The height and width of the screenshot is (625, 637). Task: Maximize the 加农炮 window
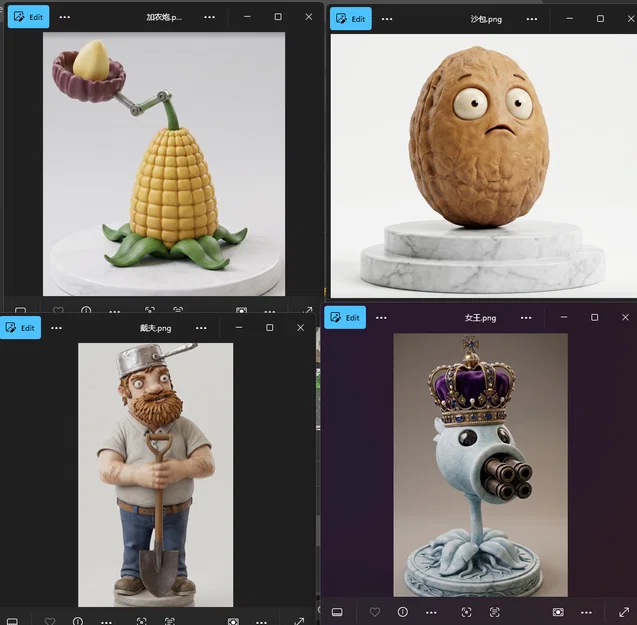(278, 17)
